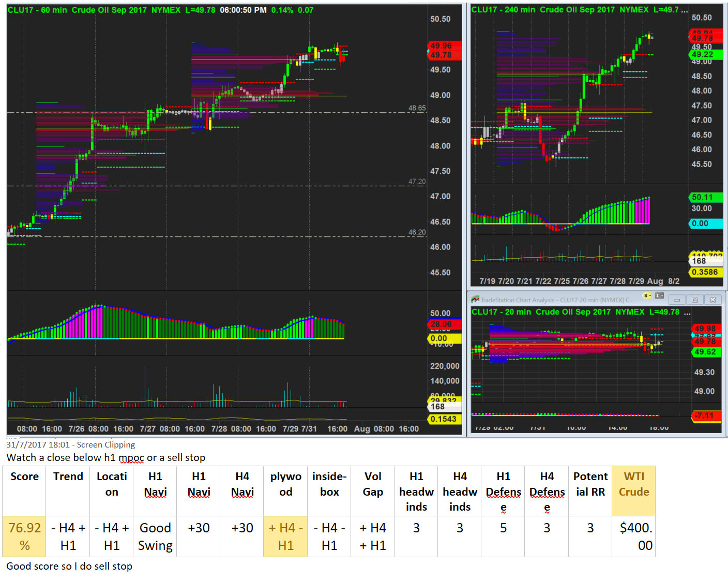Click the 'Watch a close below h1 mpoc' note
The width and height of the screenshot is (728, 581).
click(x=106, y=457)
